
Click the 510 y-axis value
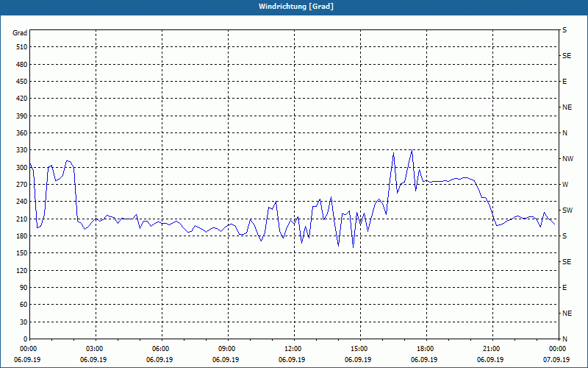pyautogui.click(x=22, y=47)
